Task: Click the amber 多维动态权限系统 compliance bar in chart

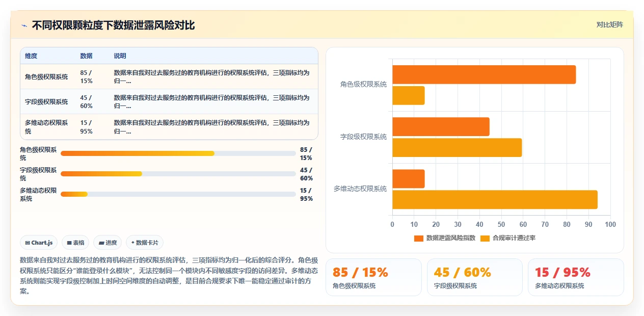Action: click(495, 199)
